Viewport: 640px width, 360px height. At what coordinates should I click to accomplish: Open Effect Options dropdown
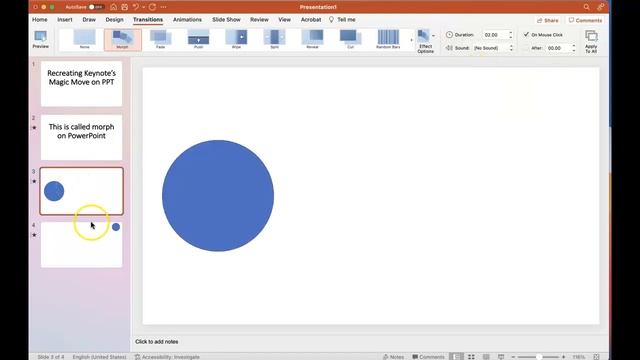(426, 41)
